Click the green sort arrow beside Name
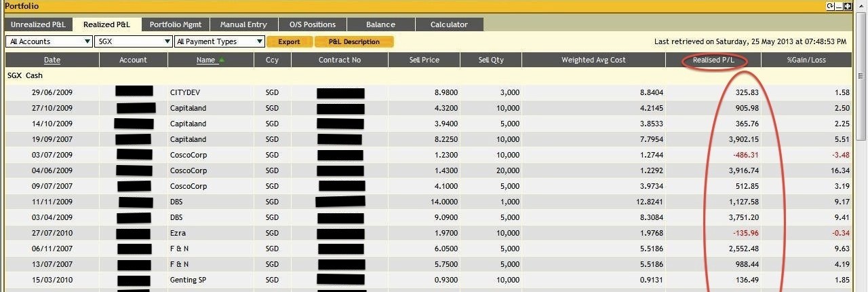Screen dimensions: 868x292 [x=222, y=60]
